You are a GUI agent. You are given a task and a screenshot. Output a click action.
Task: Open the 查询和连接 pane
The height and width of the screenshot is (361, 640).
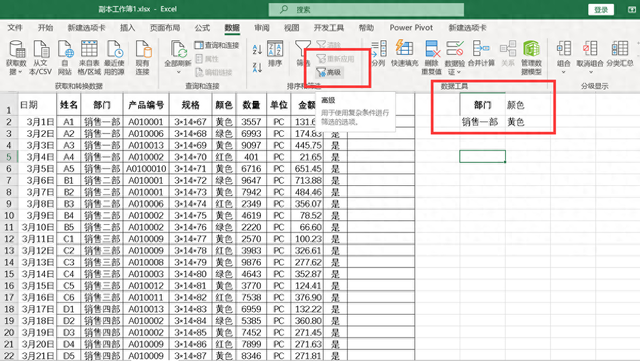click(x=217, y=45)
